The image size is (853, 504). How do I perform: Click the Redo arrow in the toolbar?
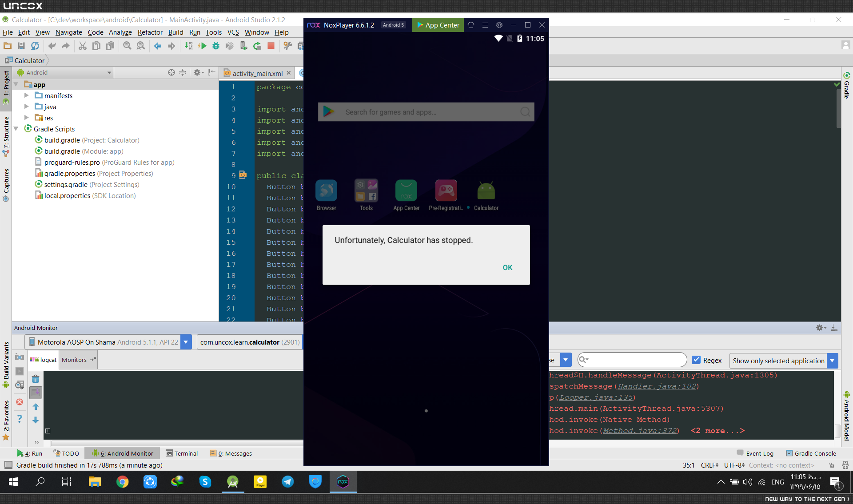[66, 46]
